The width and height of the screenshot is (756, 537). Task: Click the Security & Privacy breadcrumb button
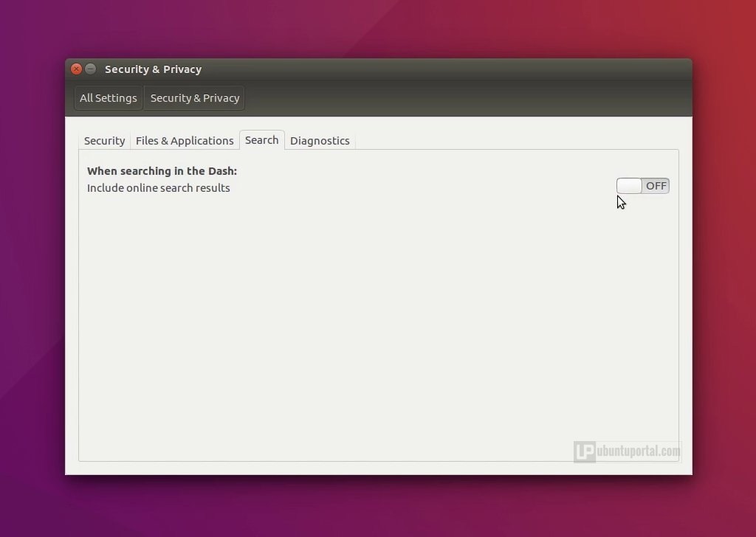click(x=194, y=98)
